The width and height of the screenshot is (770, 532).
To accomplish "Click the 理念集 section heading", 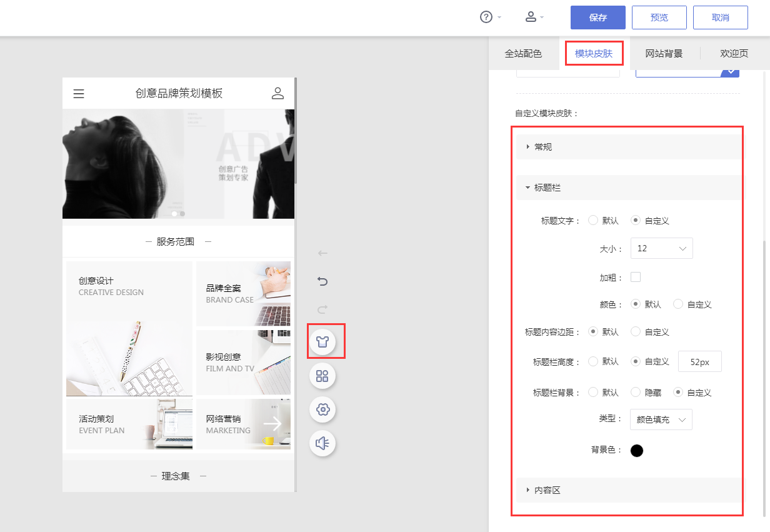I will click(x=176, y=476).
